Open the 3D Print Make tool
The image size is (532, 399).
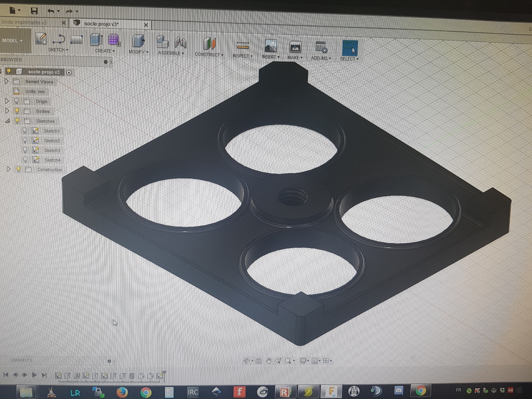point(295,47)
